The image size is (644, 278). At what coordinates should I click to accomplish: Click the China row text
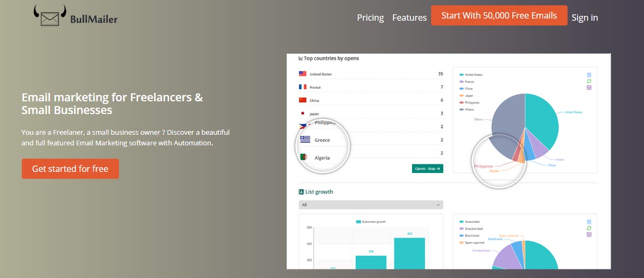(x=314, y=101)
